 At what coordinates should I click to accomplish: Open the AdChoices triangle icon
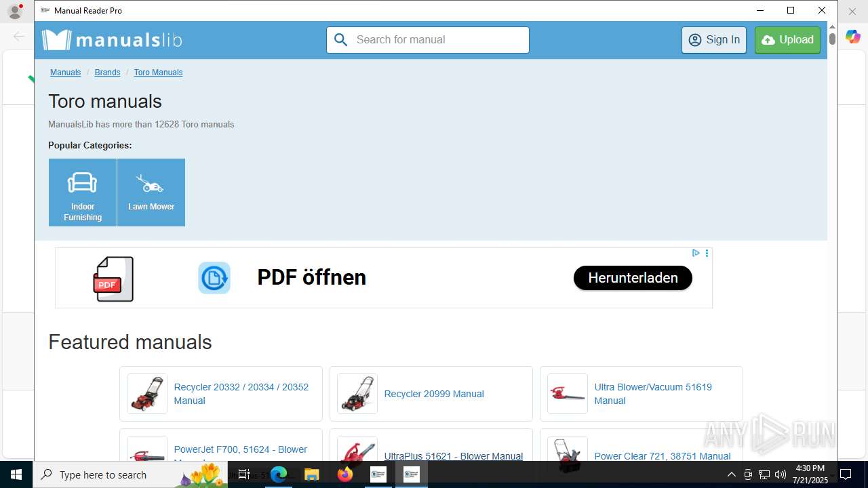click(696, 253)
